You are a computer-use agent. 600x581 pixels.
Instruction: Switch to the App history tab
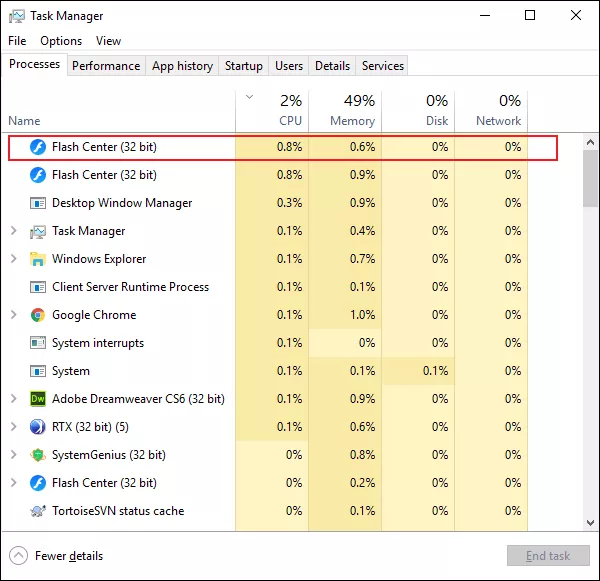[182, 66]
